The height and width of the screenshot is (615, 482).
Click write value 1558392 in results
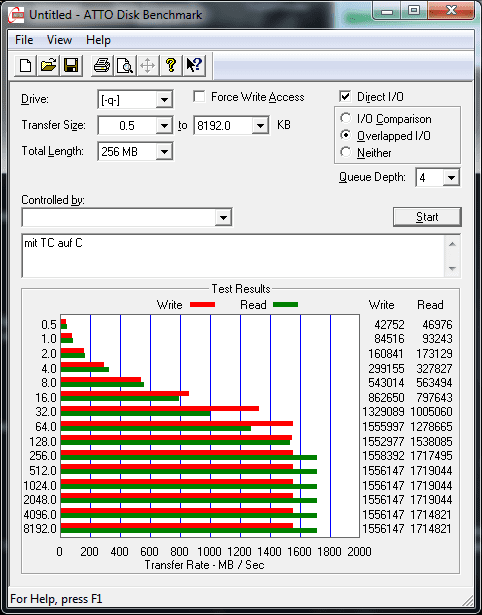pos(382,456)
